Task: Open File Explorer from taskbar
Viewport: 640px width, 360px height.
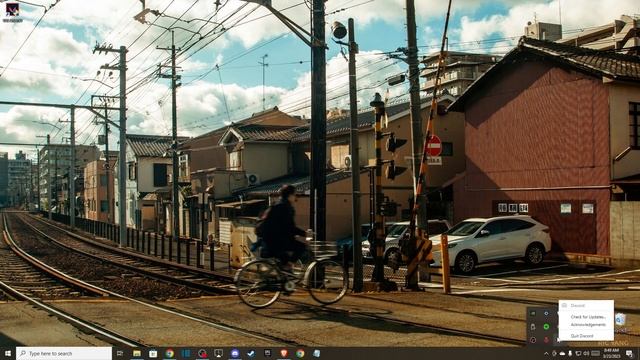Action: pyautogui.click(x=136, y=353)
